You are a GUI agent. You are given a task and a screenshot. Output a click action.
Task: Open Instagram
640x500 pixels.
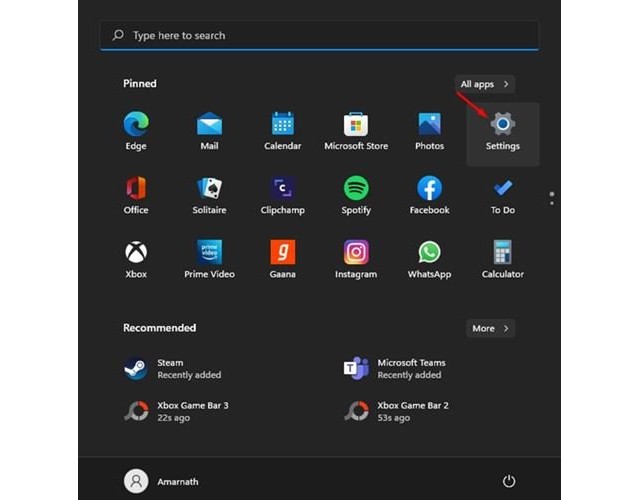click(356, 260)
